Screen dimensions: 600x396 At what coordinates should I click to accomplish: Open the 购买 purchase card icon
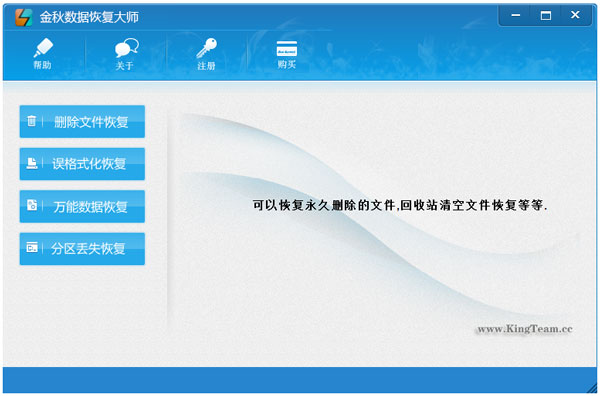click(x=287, y=54)
